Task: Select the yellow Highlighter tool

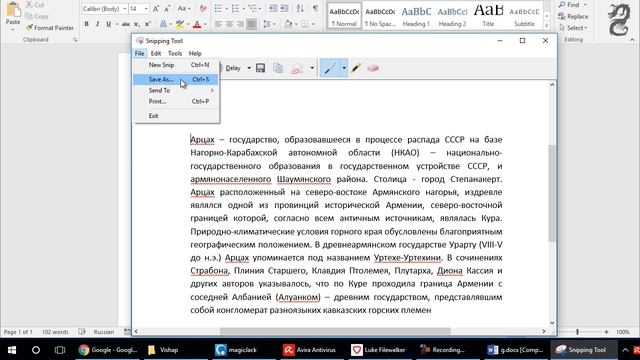Action: (356, 68)
